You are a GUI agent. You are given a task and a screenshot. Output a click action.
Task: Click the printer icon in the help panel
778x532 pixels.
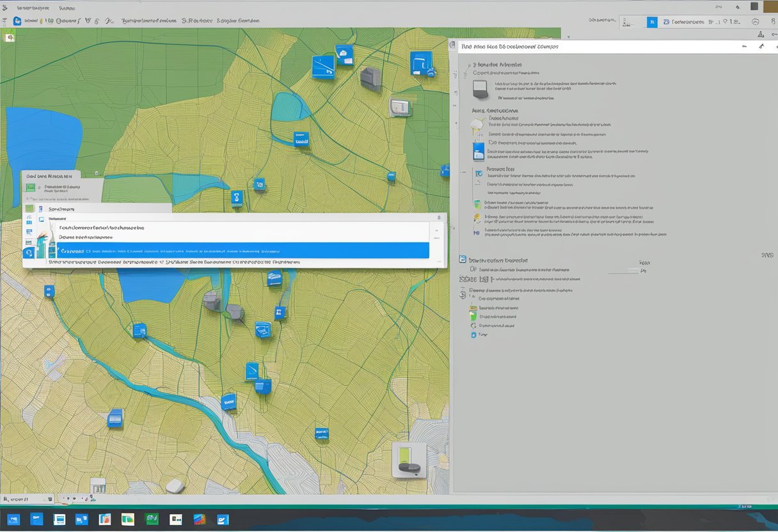(481, 89)
